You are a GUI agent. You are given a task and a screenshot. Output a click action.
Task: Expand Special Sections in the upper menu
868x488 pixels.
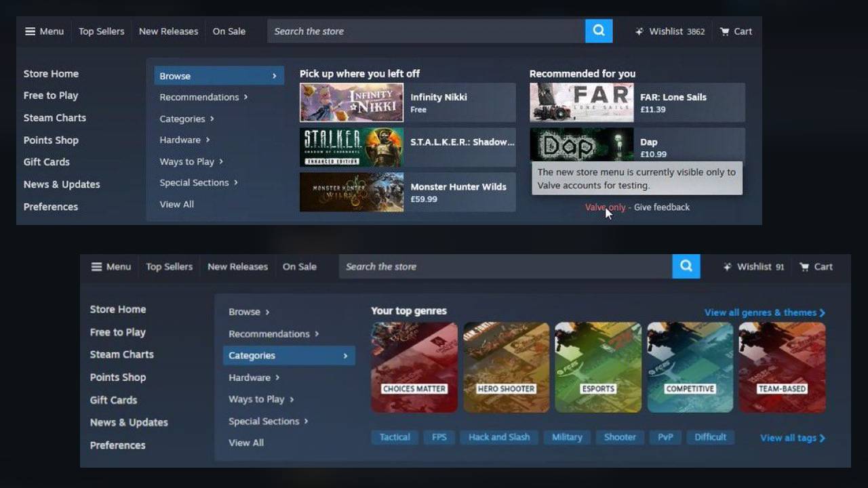pos(199,182)
